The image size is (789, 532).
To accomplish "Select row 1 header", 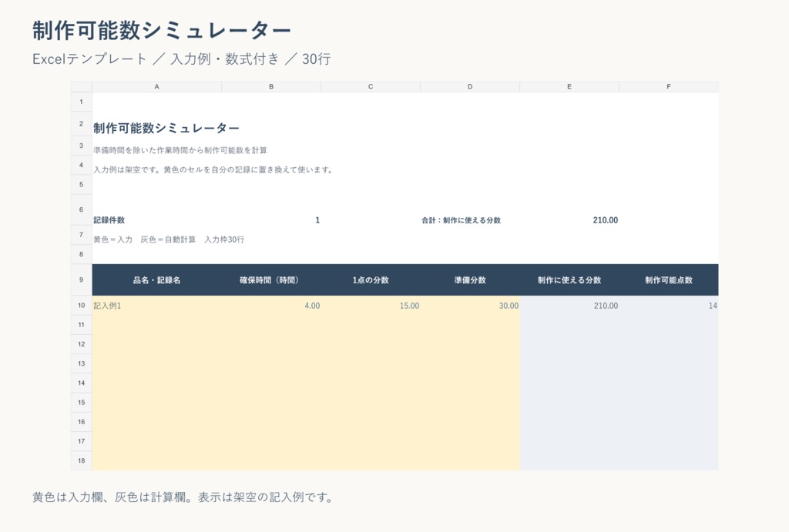I will click(81, 102).
